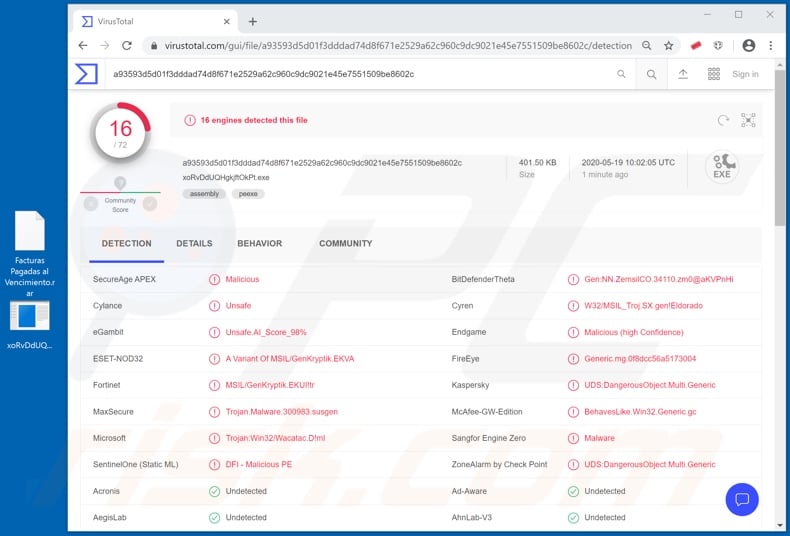The height and width of the screenshot is (536, 790).
Task: Click the graph view icon beside refresh
Action: 748,120
